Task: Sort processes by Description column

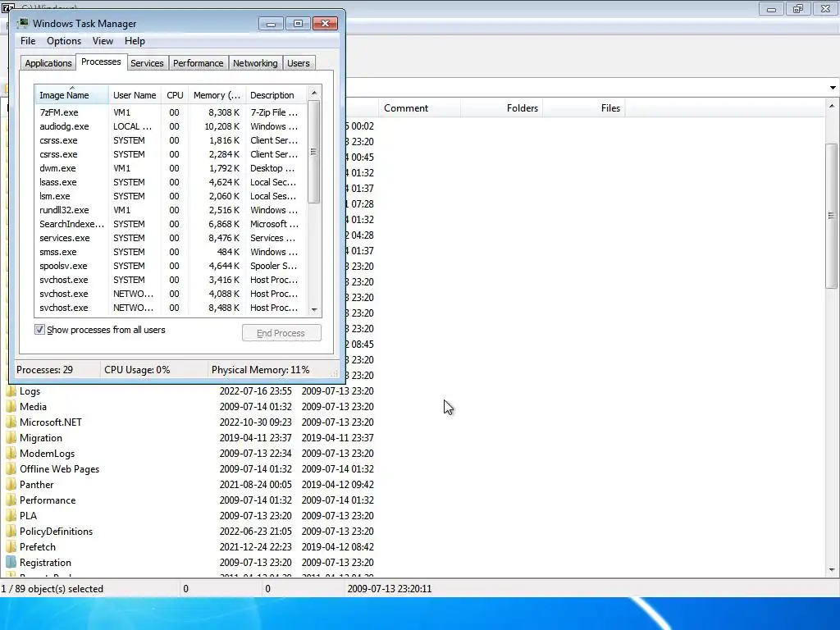Action: click(x=276, y=95)
